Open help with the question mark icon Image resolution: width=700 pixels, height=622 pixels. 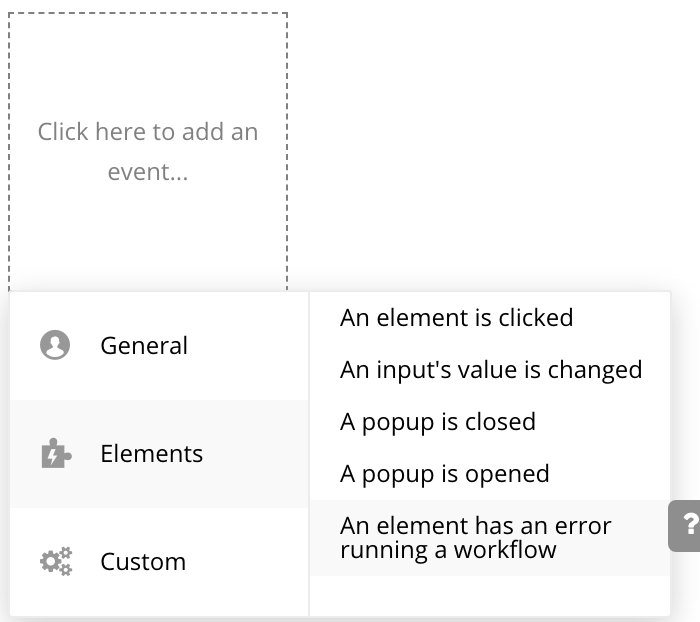coord(688,526)
